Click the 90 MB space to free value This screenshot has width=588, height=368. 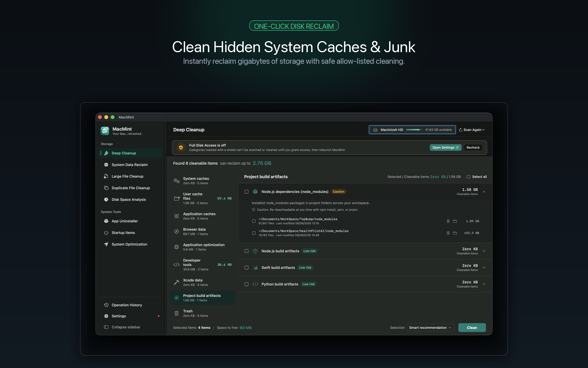point(245,328)
